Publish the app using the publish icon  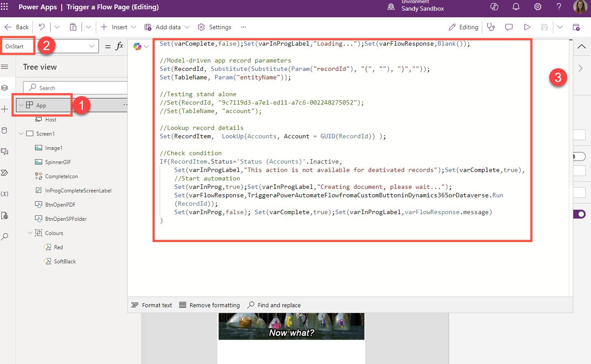point(577,27)
